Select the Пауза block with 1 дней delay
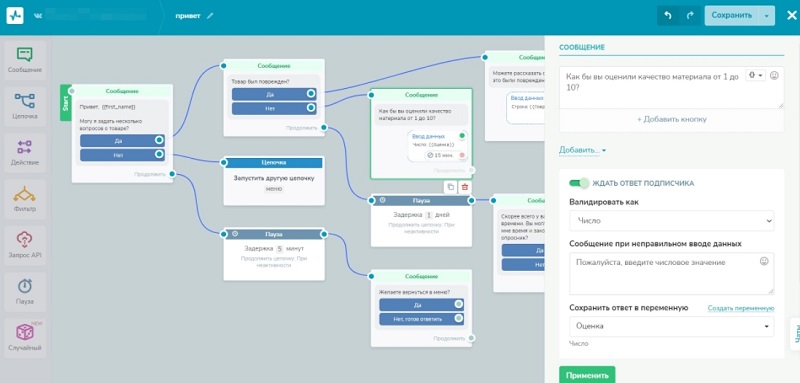 (x=421, y=221)
